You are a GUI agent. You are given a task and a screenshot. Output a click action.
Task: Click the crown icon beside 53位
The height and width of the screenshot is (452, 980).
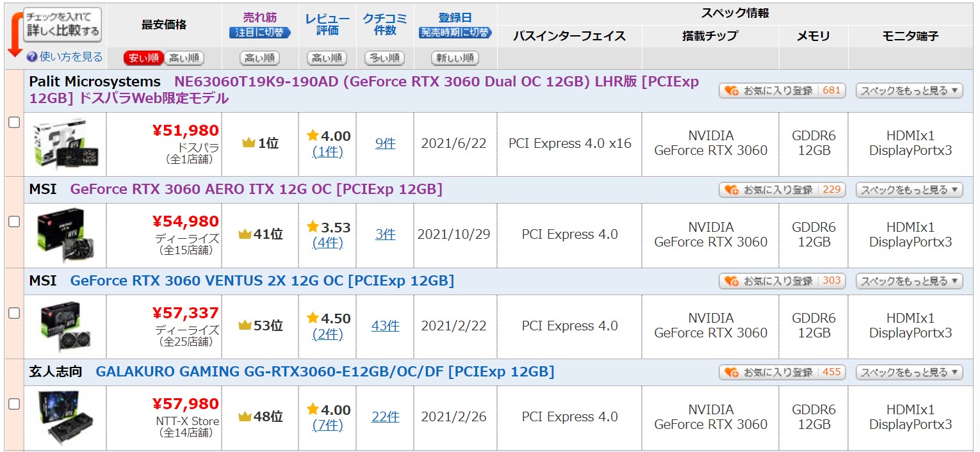(x=245, y=325)
